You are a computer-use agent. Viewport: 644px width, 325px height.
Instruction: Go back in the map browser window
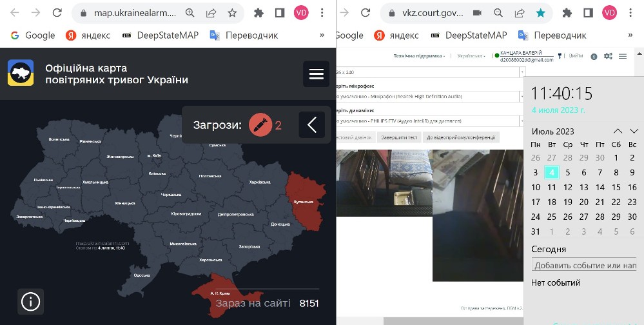pos(15,13)
